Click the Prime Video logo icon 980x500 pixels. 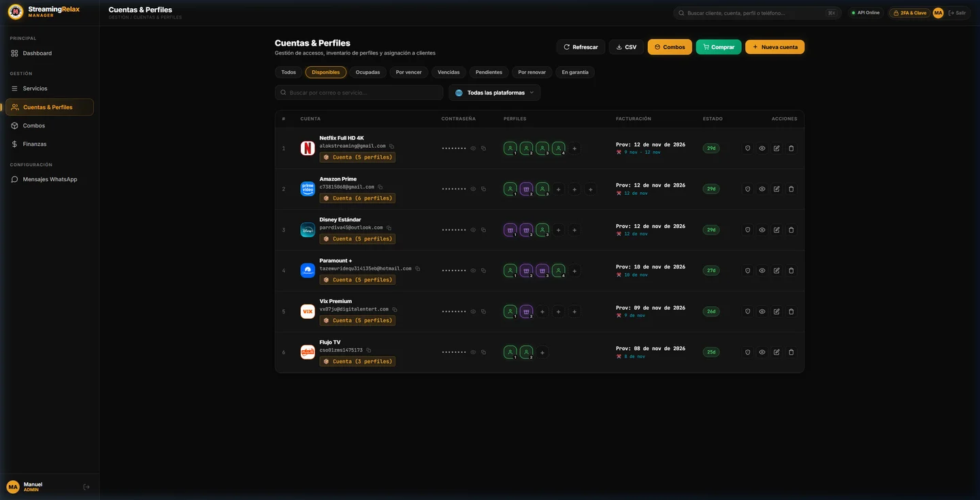tap(308, 189)
